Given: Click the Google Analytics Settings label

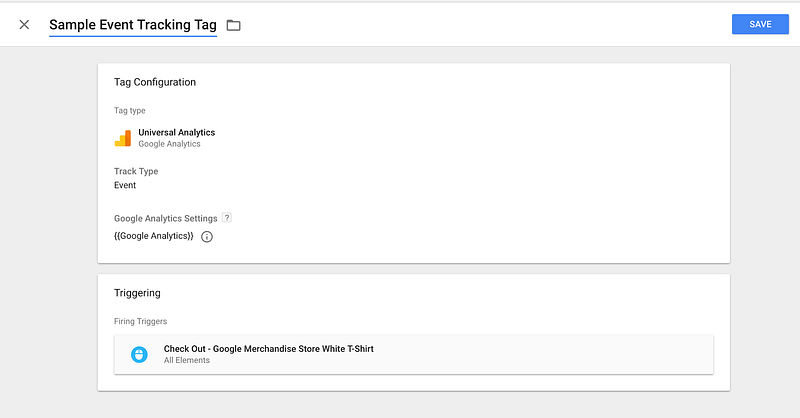Looking at the screenshot, I should coord(165,217).
